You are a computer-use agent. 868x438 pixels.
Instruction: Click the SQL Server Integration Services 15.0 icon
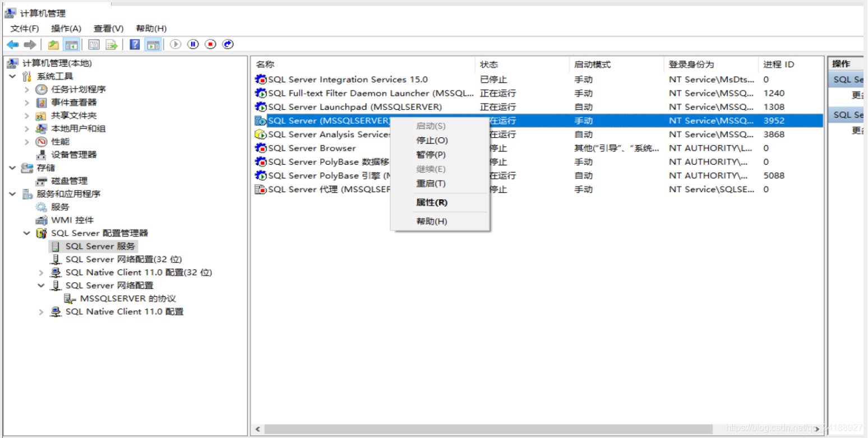pos(261,80)
